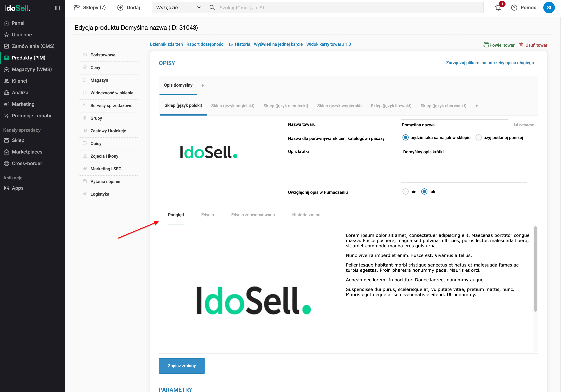Open Analiza chart icon
The image size is (561, 392).
click(x=7, y=92)
